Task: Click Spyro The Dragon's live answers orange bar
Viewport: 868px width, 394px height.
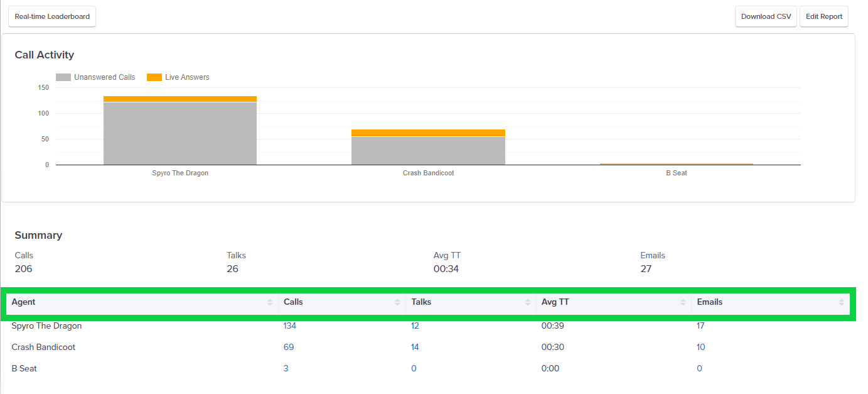Action: click(x=180, y=99)
